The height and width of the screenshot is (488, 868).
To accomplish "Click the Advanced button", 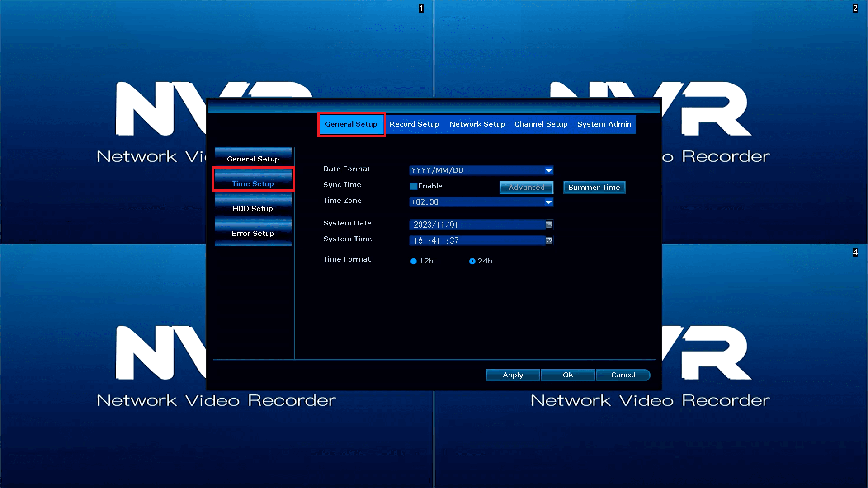I will pos(526,188).
